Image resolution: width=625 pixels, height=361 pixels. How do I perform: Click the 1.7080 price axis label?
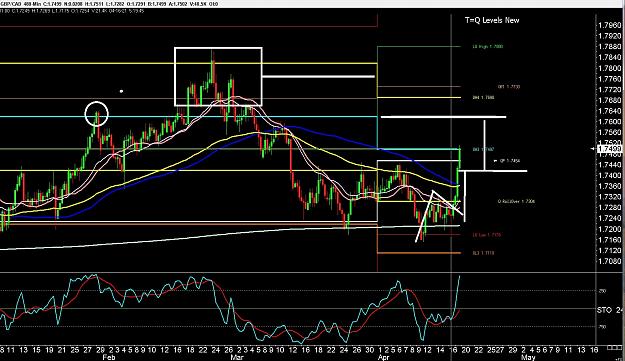[x=610, y=261]
